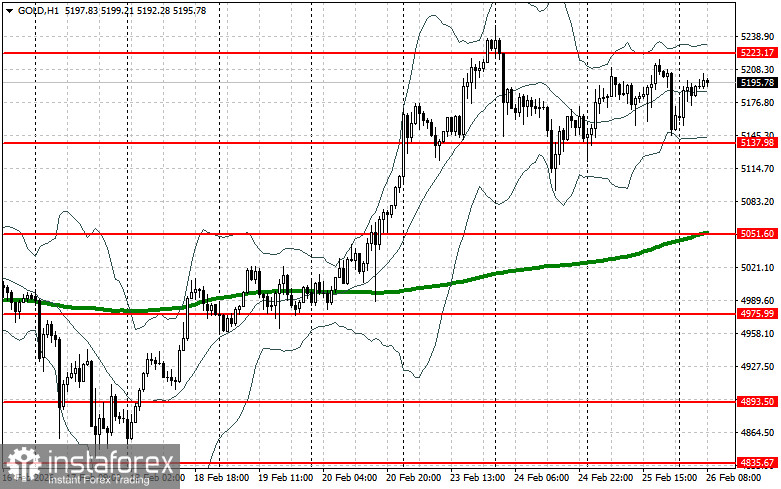Click the 5223.17 red resistance level label
Screen dimensions: 781x489
(757, 53)
